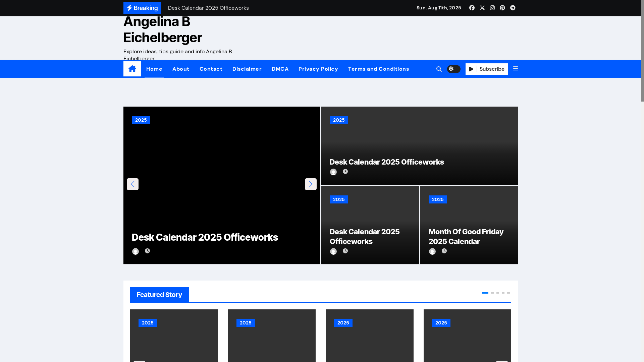644x362 pixels.
Task: Click author avatar on top-right post card
Action: [x=333, y=172]
